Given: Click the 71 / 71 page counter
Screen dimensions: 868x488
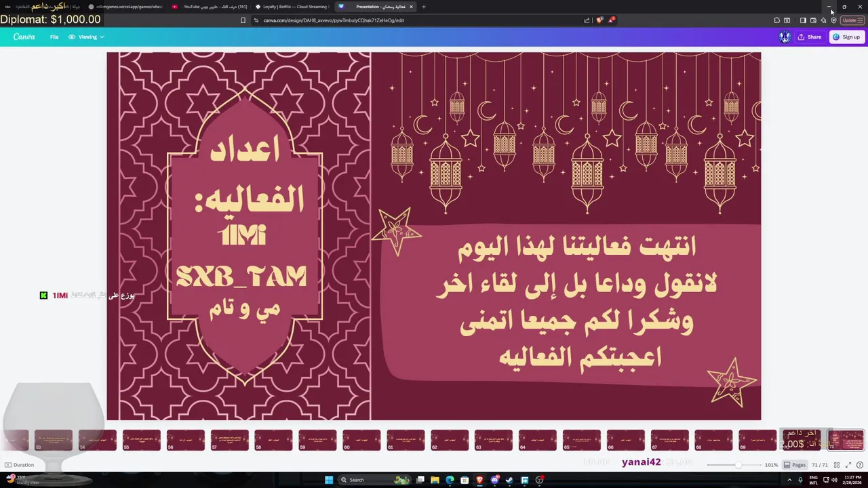Looking at the screenshot, I should [x=820, y=465].
